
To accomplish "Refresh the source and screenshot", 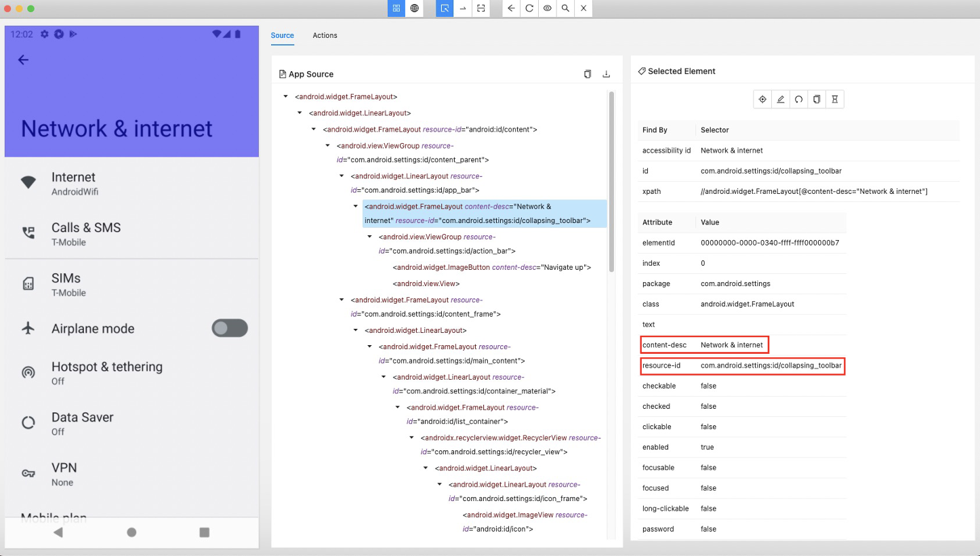I will coord(529,8).
